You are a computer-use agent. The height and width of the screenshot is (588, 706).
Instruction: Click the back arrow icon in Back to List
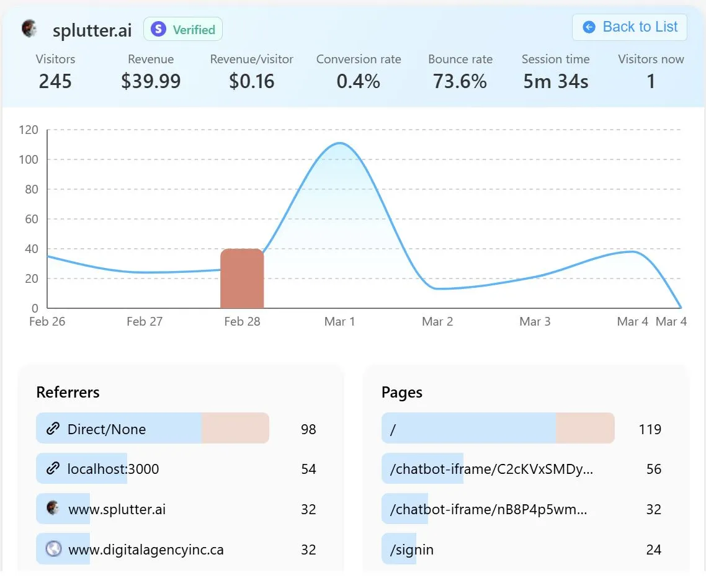589,27
